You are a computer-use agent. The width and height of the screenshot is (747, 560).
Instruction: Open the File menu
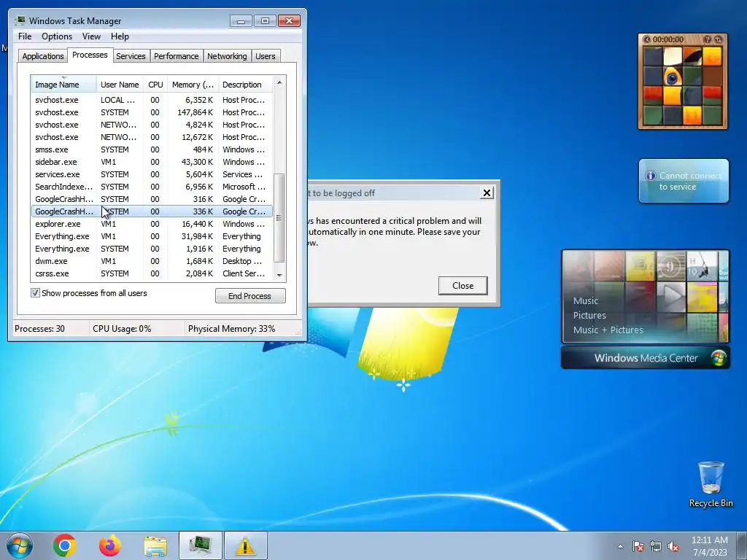pyautogui.click(x=25, y=36)
